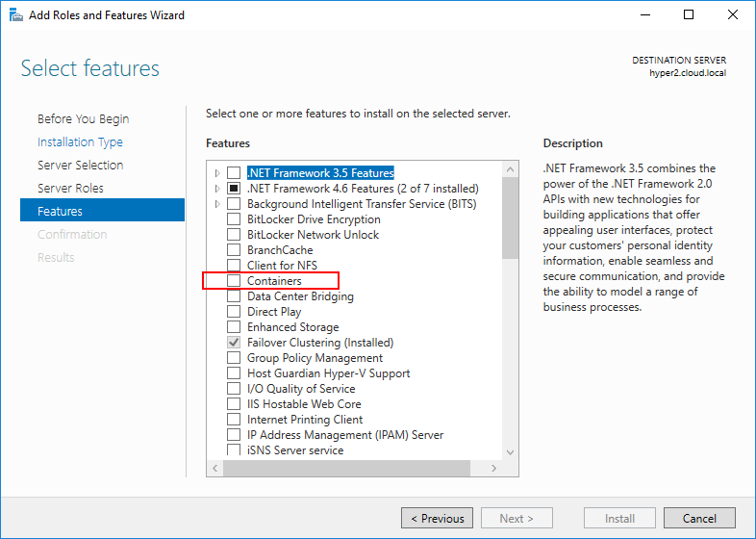The width and height of the screenshot is (756, 539).
Task: Click the Previous button
Action: [437, 519]
